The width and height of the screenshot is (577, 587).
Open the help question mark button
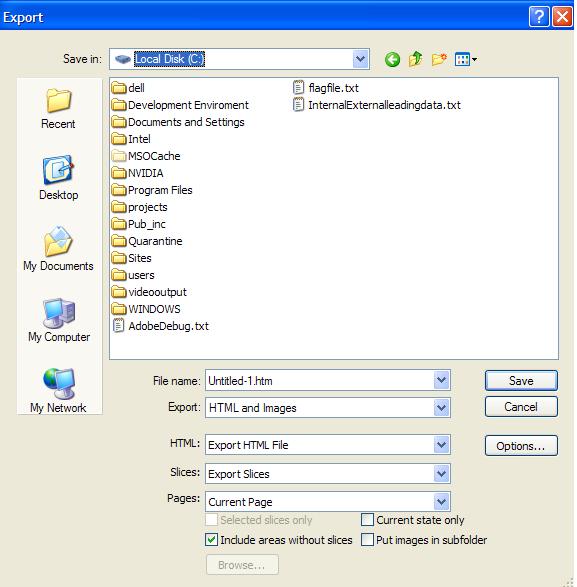pos(539,17)
